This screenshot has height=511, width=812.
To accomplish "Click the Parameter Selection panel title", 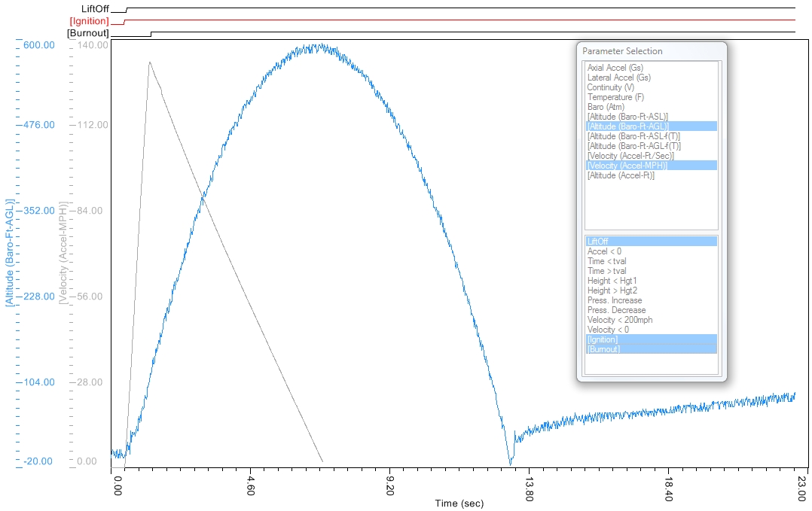I will tap(622, 51).
